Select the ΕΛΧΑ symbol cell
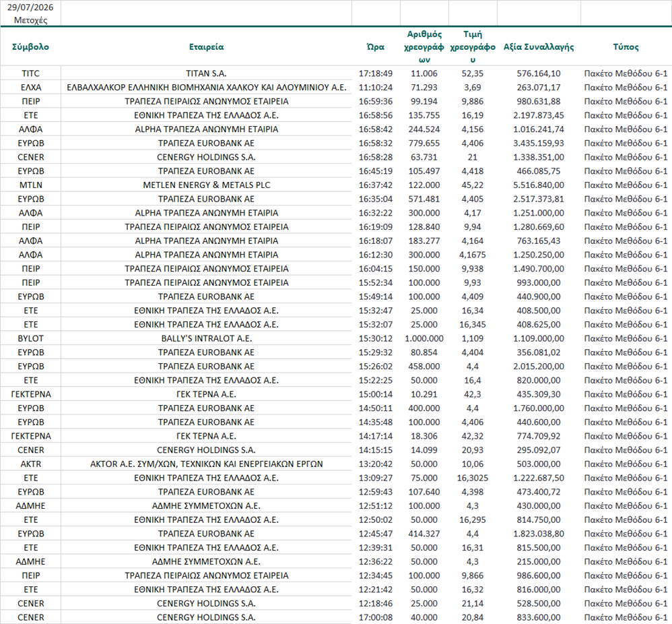This screenshot has width=672, height=624. 30,88
